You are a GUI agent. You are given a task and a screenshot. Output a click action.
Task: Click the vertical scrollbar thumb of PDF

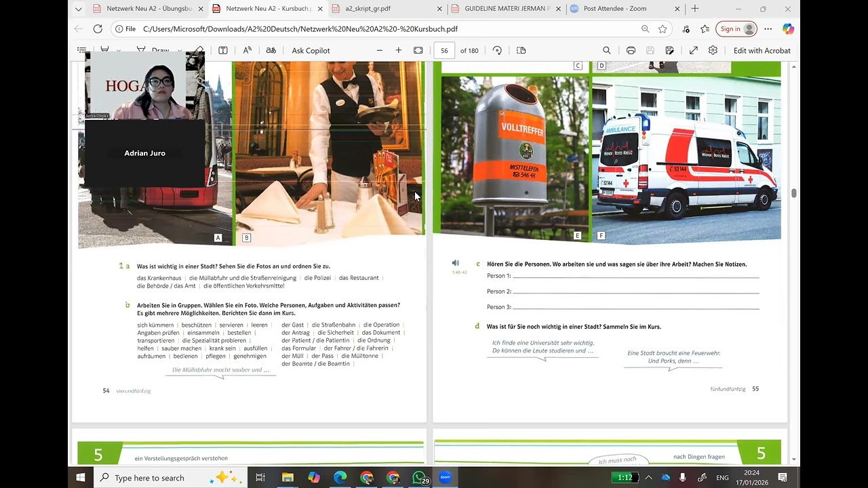tap(793, 193)
